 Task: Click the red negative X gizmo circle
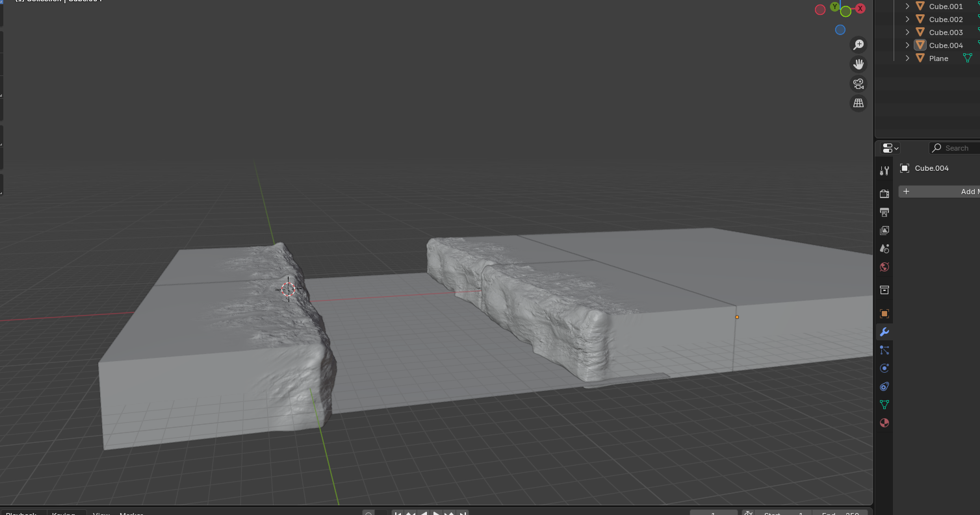click(820, 9)
